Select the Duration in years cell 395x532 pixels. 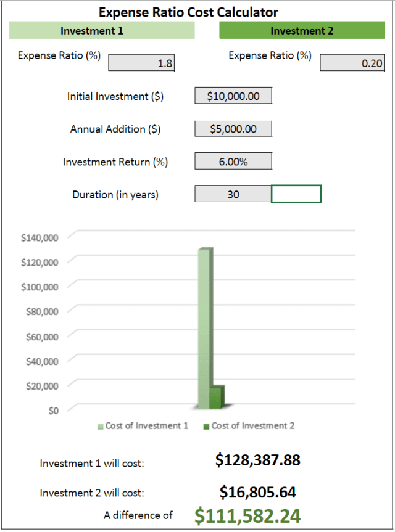tap(233, 194)
